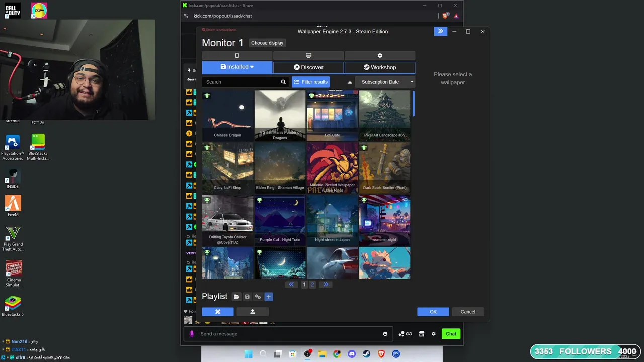The height and width of the screenshot is (362, 644).
Task: Click the wallpaper editor tools button
Action: 218,312
